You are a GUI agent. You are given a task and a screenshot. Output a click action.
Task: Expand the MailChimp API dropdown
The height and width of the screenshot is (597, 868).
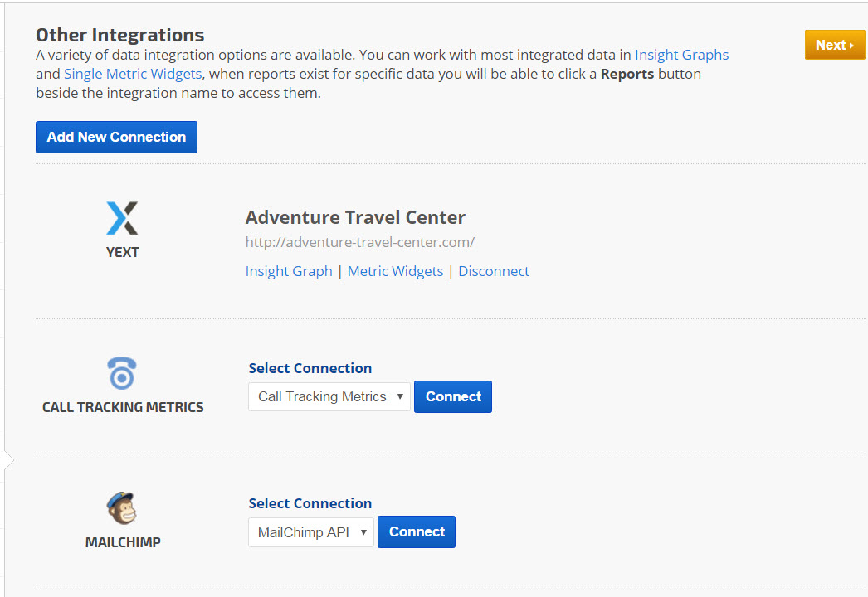311,532
